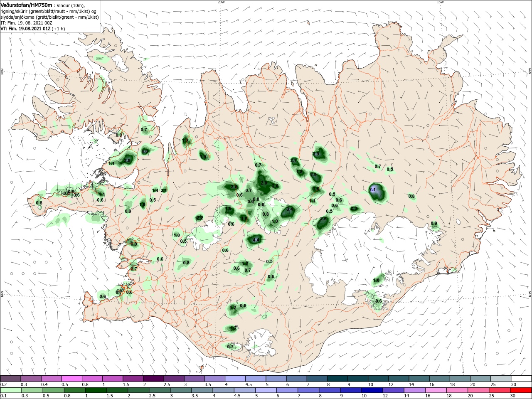Image resolution: width=532 pixels, height=399 pixels.
Task: Click the Veðurstofan/HM750m title text
Action: [x=26, y=5]
